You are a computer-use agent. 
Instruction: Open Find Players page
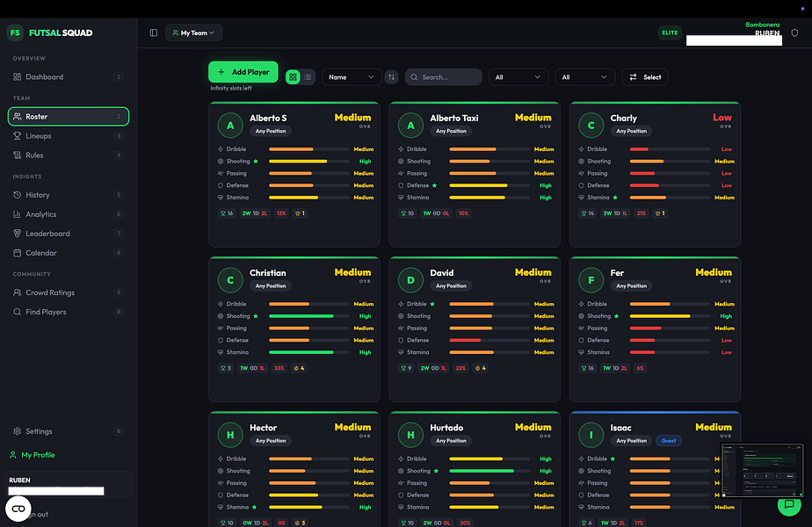tap(69, 312)
